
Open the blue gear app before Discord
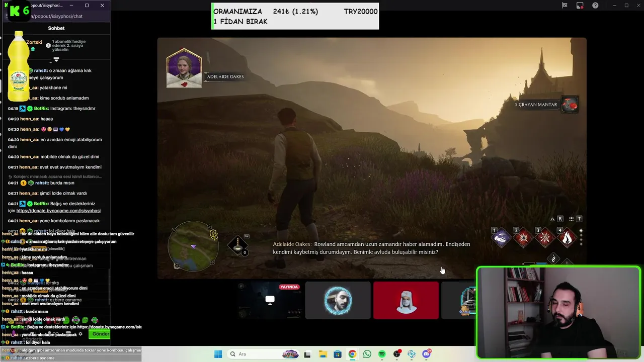(x=412, y=354)
